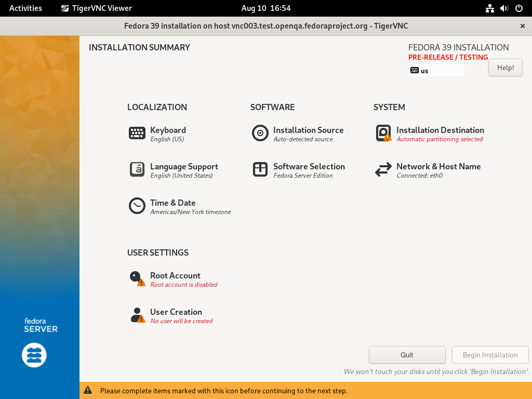Click the Quit button
The width and height of the screenshot is (532, 399).
tap(407, 355)
